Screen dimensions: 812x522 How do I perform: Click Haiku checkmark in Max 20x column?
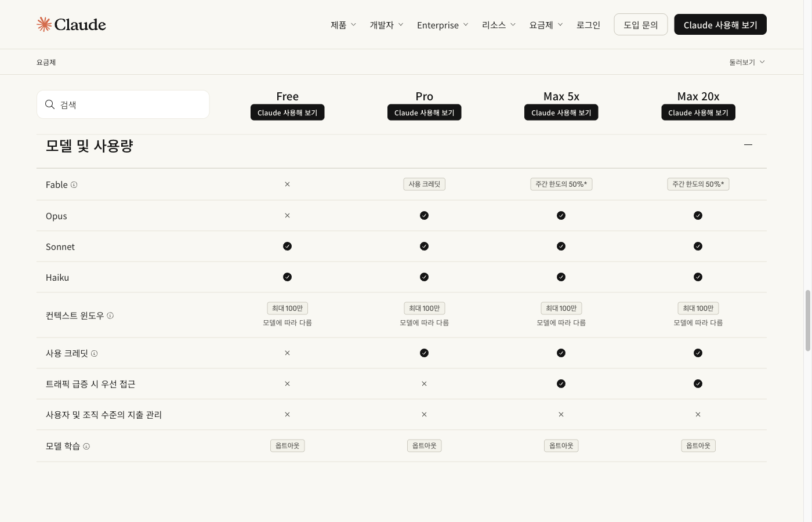click(698, 277)
